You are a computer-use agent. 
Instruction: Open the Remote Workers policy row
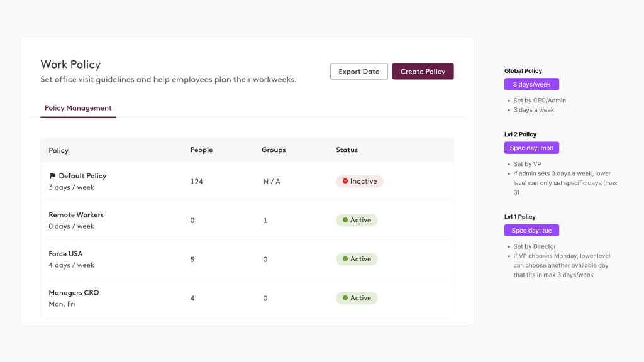[x=76, y=215]
